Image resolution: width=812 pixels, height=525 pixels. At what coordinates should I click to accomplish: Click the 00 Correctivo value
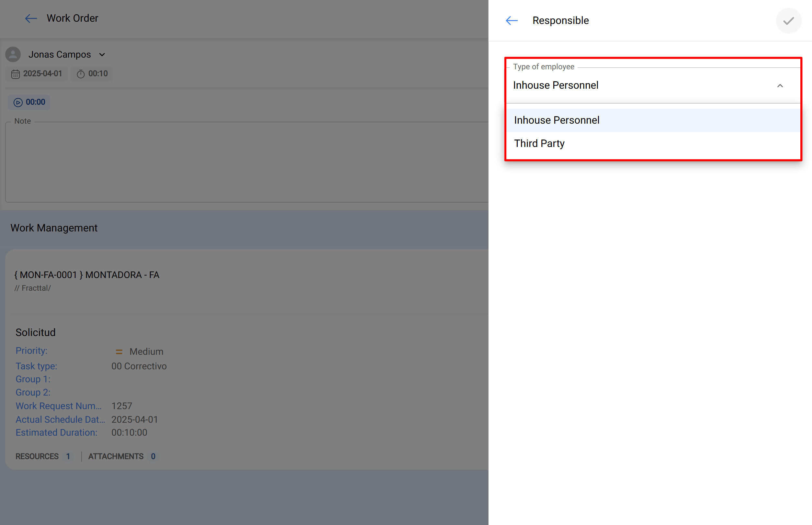pos(139,366)
